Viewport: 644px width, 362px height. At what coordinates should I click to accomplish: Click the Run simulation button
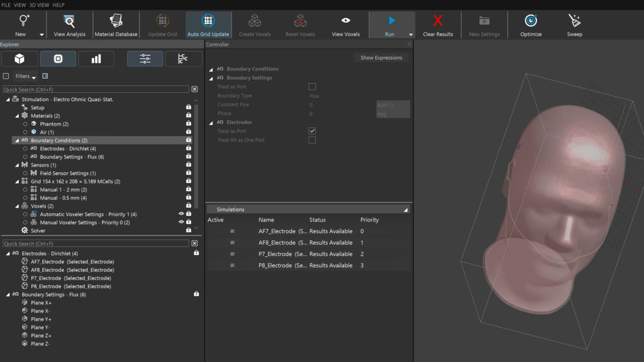coord(389,25)
